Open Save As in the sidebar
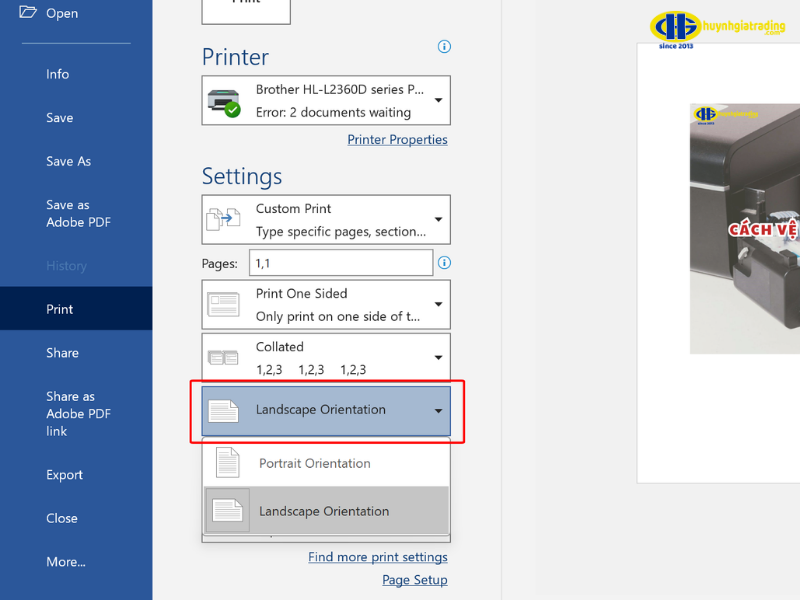The width and height of the screenshot is (800, 600). click(x=68, y=161)
